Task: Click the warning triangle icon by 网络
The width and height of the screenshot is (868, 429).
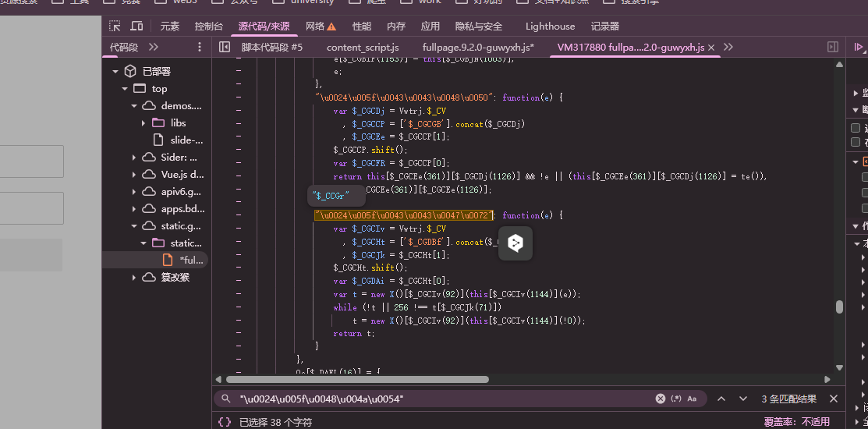Action: coord(331,26)
